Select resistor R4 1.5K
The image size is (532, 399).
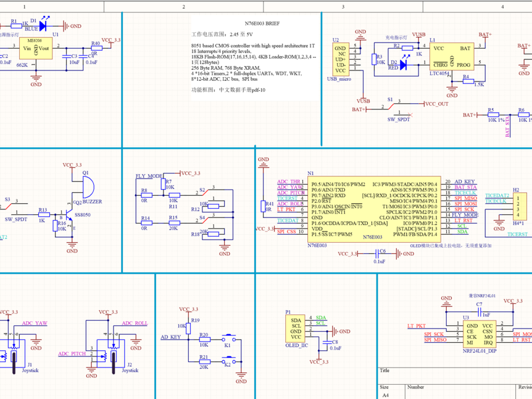click(468, 82)
